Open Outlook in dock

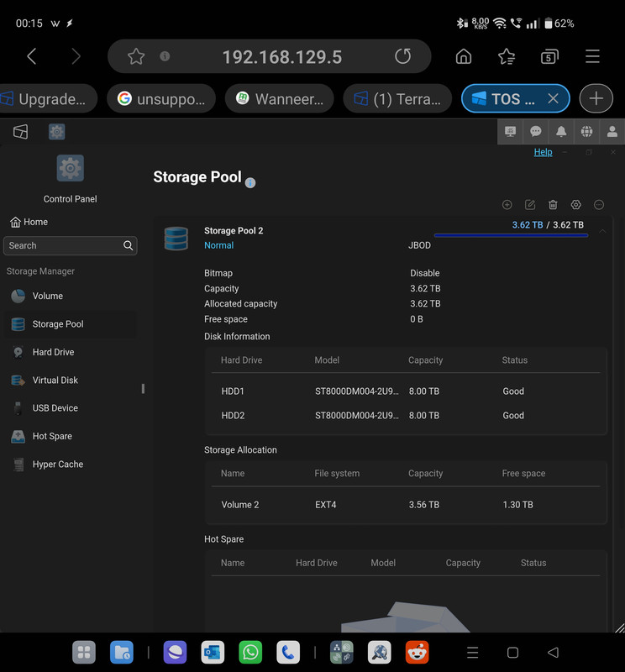tap(213, 653)
